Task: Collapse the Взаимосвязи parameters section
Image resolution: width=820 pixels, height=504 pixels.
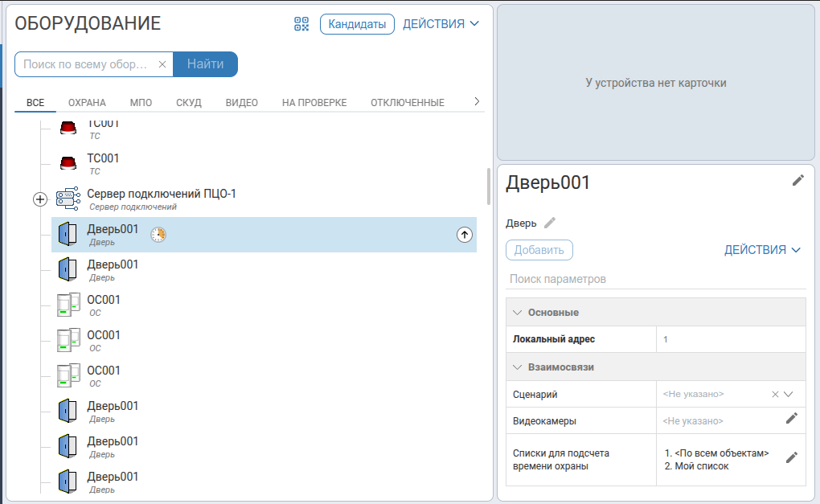Action: click(x=518, y=367)
